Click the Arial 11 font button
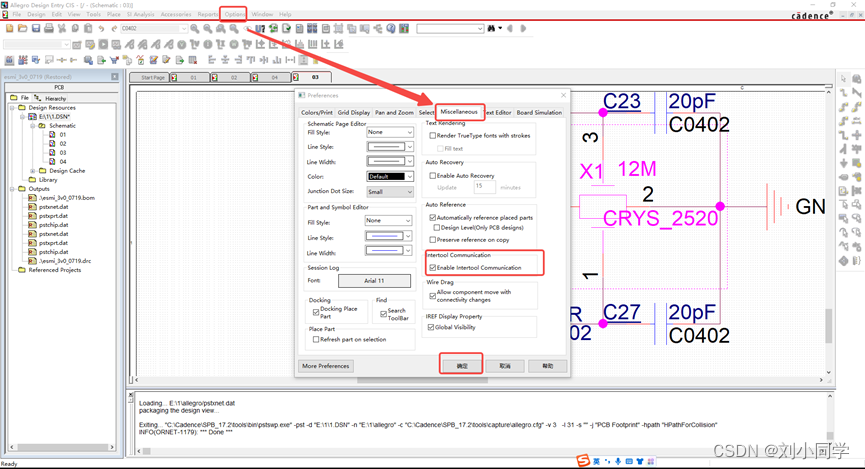The height and width of the screenshot is (469, 865). click(x=374, y=281)
